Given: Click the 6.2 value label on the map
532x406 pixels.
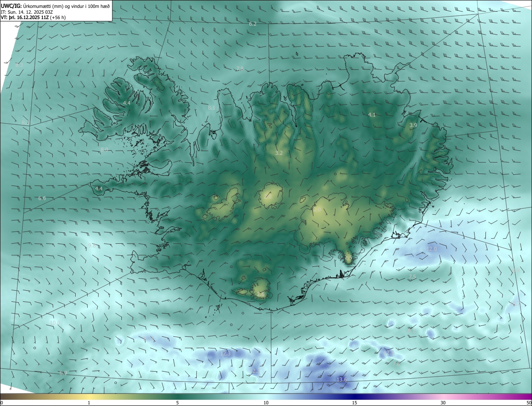Looking at the screenshot, I should (x=253, y=24).
